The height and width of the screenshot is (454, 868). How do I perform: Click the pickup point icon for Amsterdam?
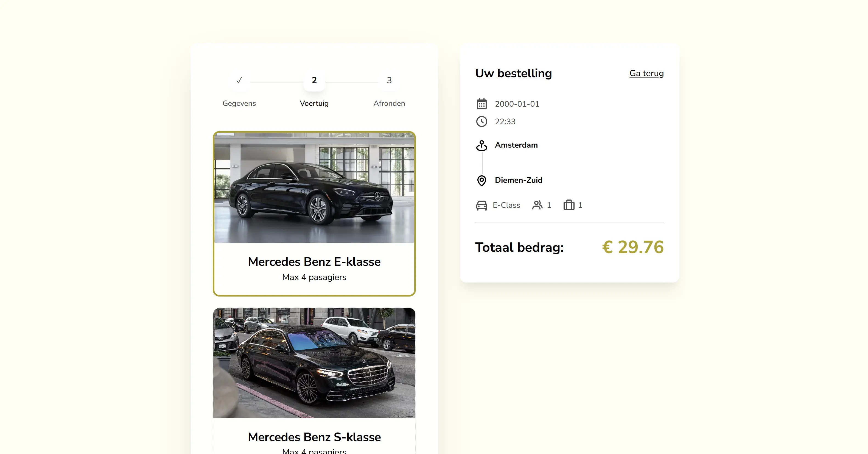[x=482, y=145]
